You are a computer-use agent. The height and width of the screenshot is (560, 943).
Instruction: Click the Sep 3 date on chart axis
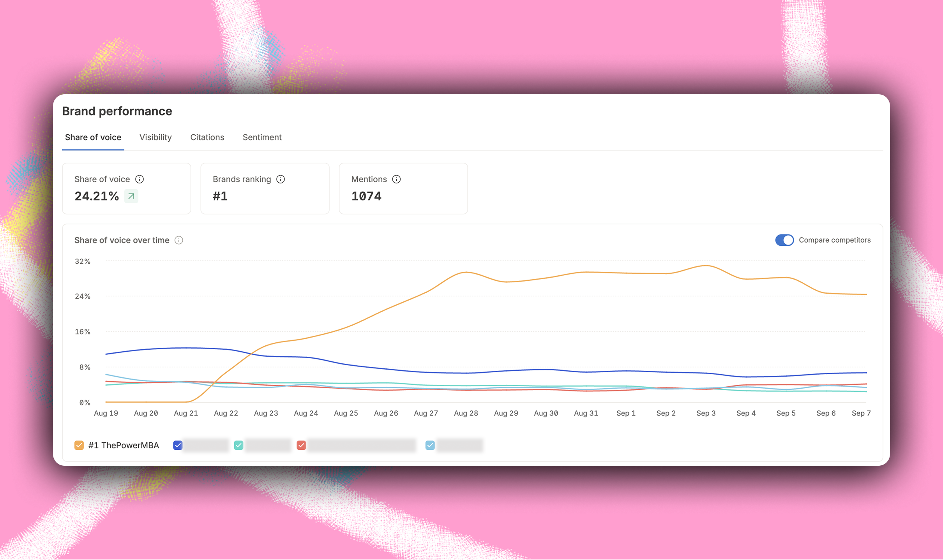click(x=706, y=413)
